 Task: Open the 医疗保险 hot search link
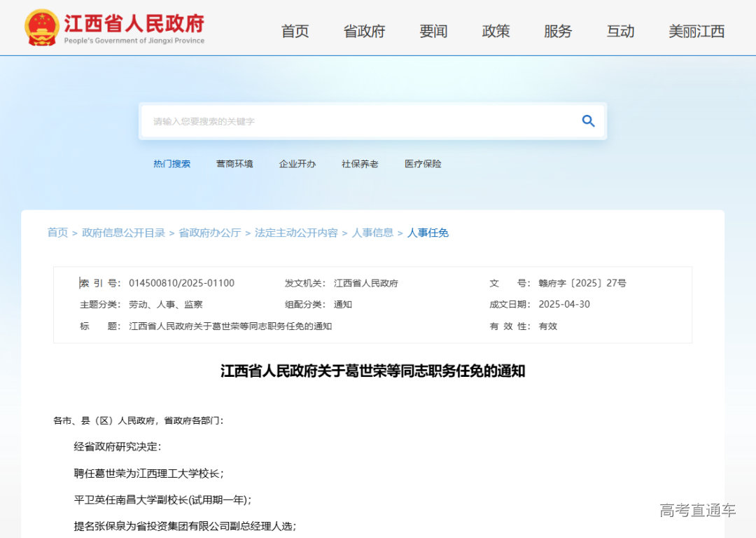(421, 163)
